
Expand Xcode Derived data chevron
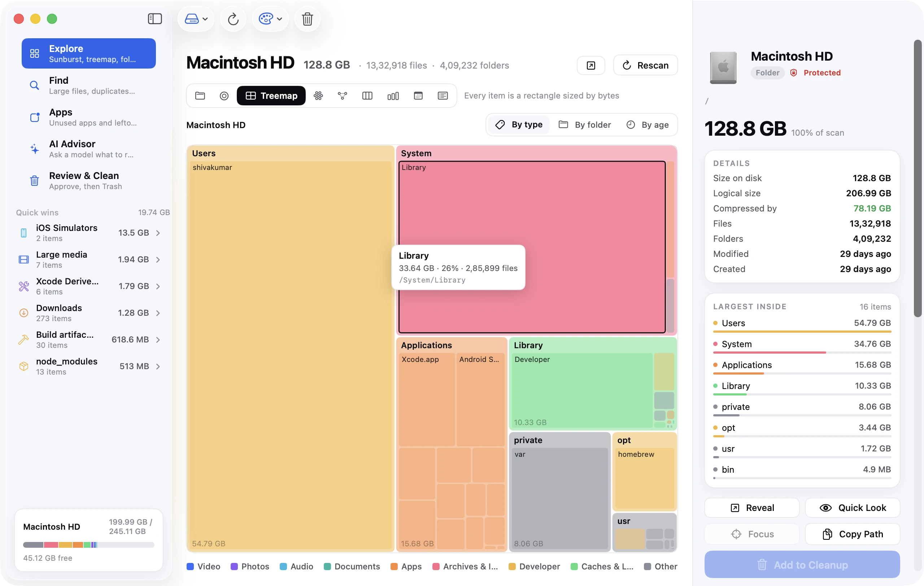pos(158,286)
